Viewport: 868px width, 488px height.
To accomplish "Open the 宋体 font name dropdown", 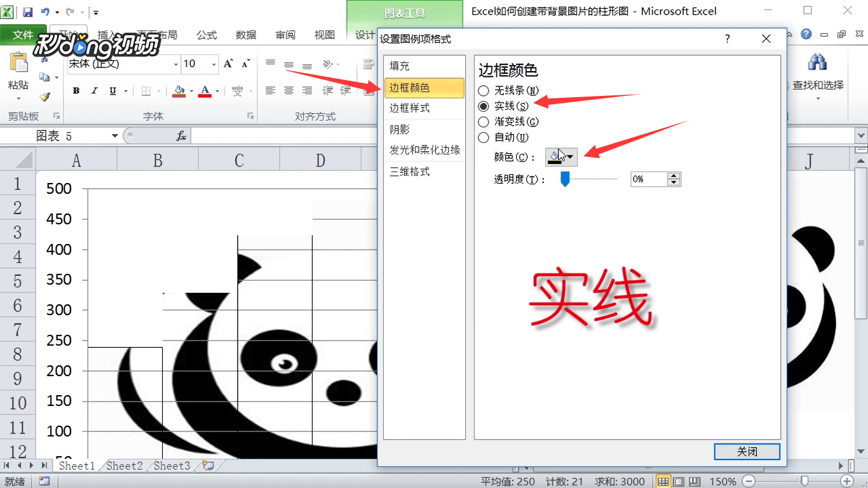I will click(x=176, y=64).
